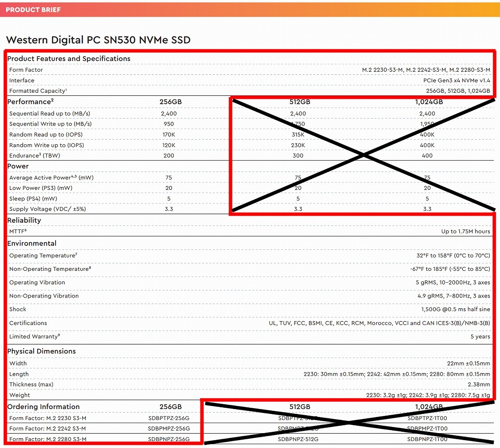Image resolution: width=500 pixels, height=448 pixels.
Task: Click the 256GB Average Active Power value 75
Action: click(x=169, y=178)
